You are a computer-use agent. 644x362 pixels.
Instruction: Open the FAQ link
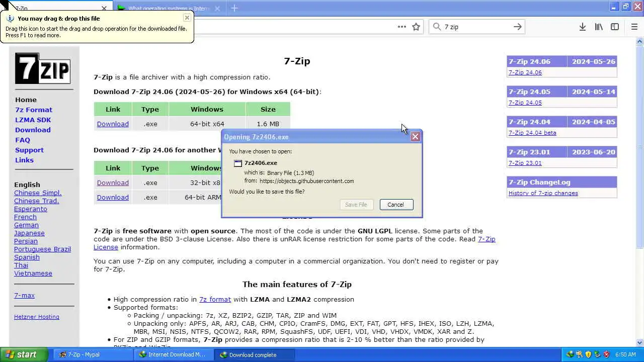(23, 140)
